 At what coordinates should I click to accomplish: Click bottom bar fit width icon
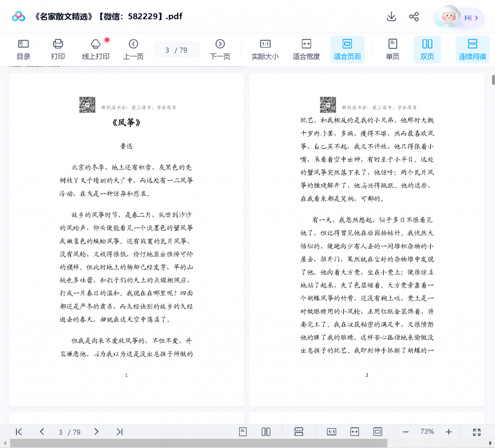click(354, 432)
